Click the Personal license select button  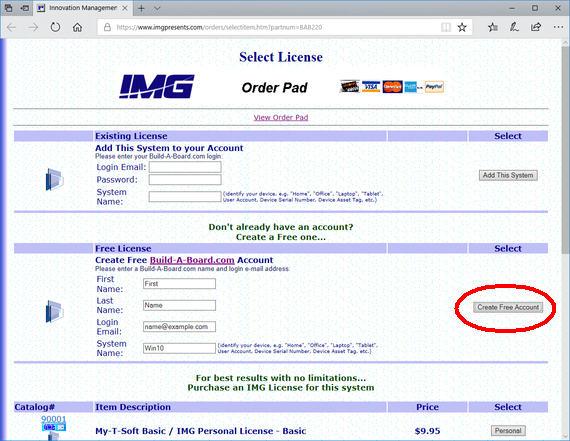click(x=508, y=431)
